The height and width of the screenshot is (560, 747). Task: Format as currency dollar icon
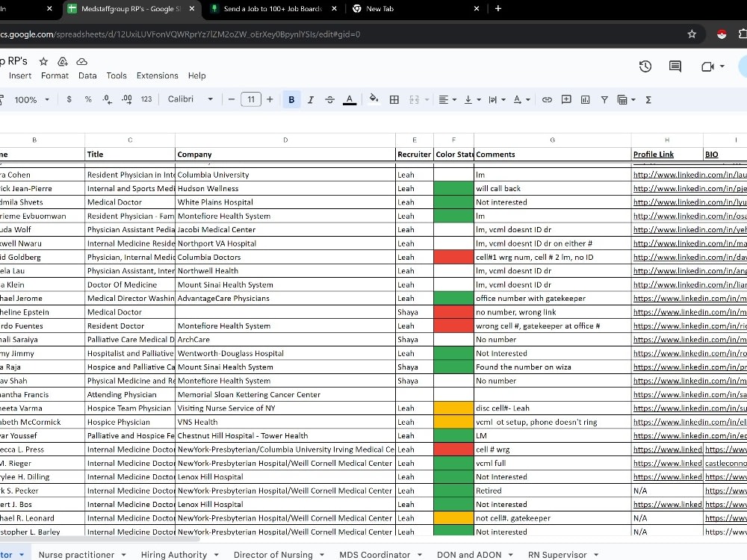tap(69, 99)
